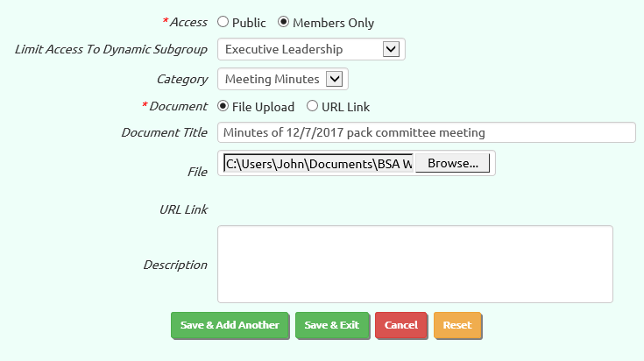Switch document type to URL Link radio
The image size is (644, 361).
(312, 106)
